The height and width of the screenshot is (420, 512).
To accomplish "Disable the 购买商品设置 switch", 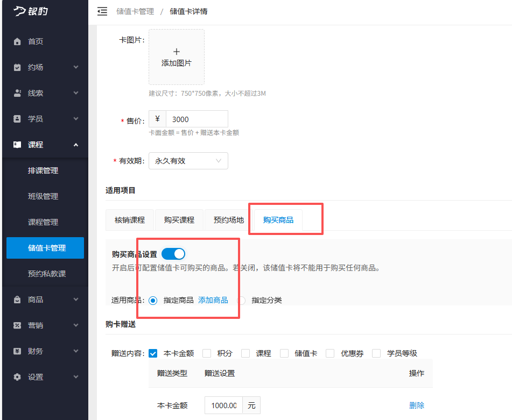I will (173, 253).
